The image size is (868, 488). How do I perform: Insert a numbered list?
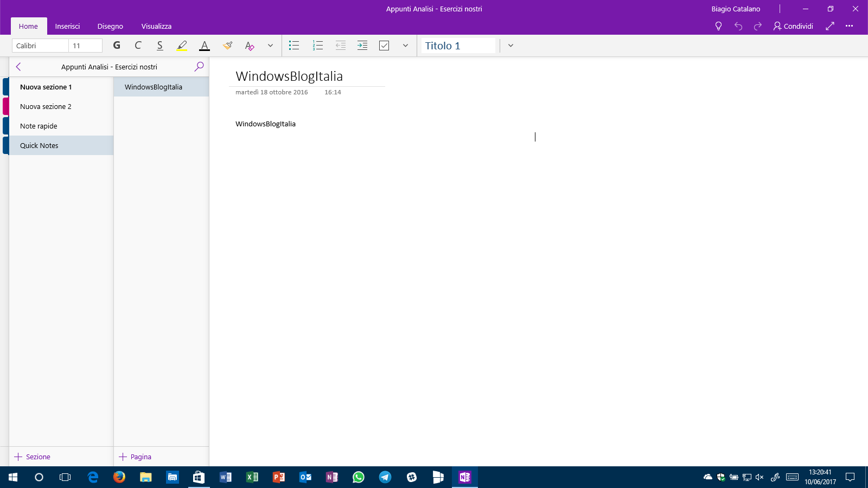pos(318,46)
